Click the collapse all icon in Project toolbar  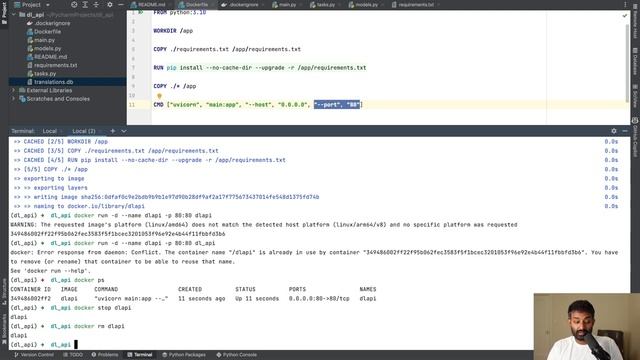(96, 5)
